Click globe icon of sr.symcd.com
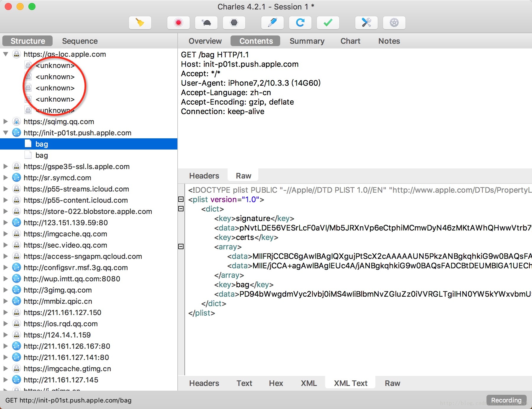The width and height of the screenshot is (532, 409). 17,178
